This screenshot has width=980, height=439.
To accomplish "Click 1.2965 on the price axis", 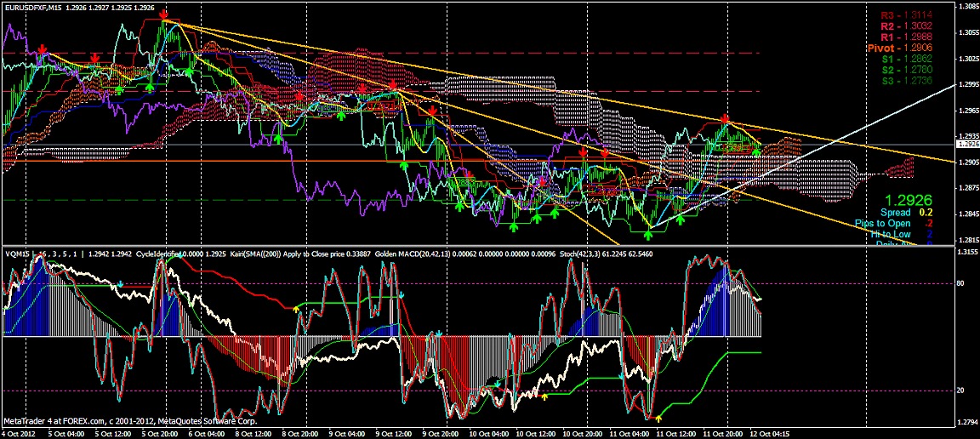I will (968, 111).
